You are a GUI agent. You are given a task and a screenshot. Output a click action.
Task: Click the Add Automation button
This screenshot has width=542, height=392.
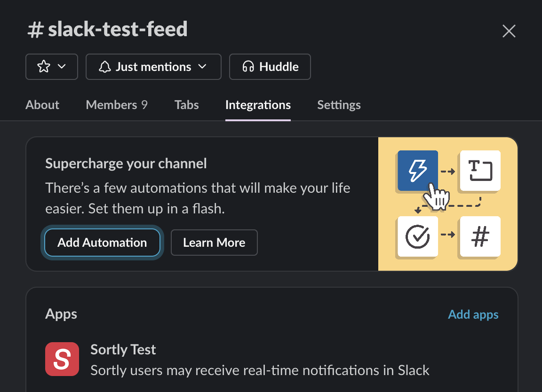[102, 243]
